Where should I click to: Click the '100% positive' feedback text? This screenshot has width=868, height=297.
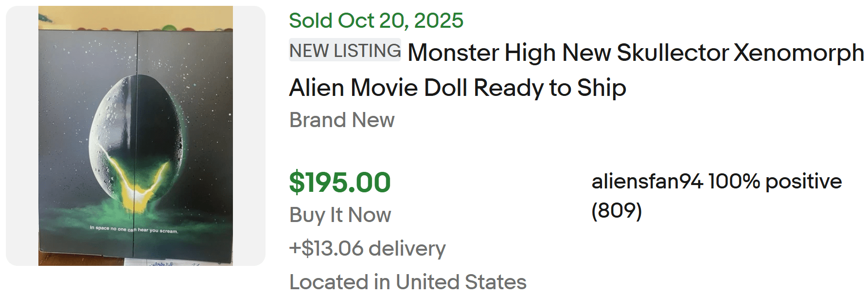775,181
